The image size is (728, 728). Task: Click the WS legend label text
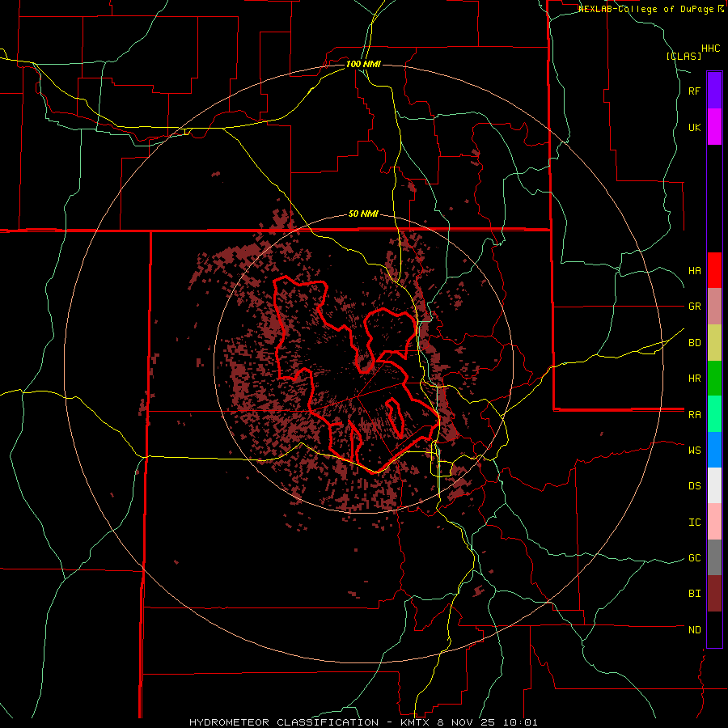coord(695,451)
